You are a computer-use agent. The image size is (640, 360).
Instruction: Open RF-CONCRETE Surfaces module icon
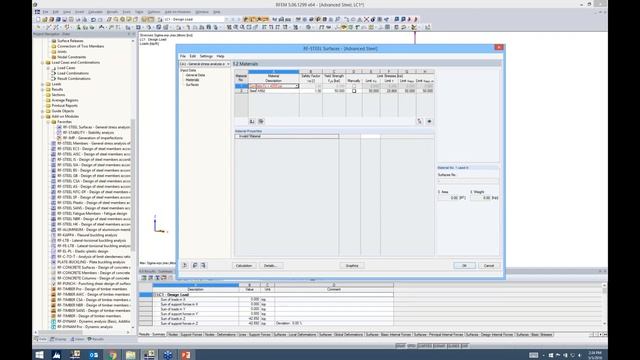(53, 267)
